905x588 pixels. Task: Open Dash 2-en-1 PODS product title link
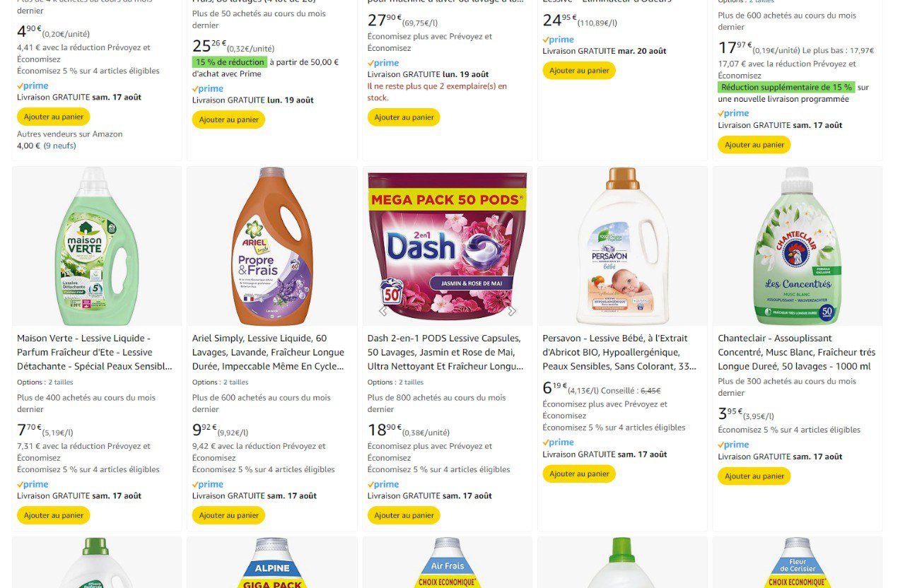[x=445, y=352]
